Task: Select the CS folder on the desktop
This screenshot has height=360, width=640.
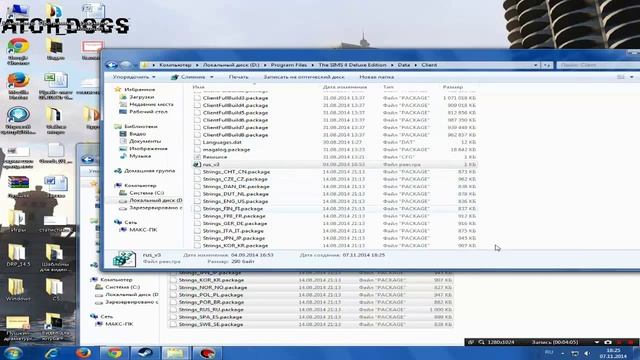Action: [56, 289]
